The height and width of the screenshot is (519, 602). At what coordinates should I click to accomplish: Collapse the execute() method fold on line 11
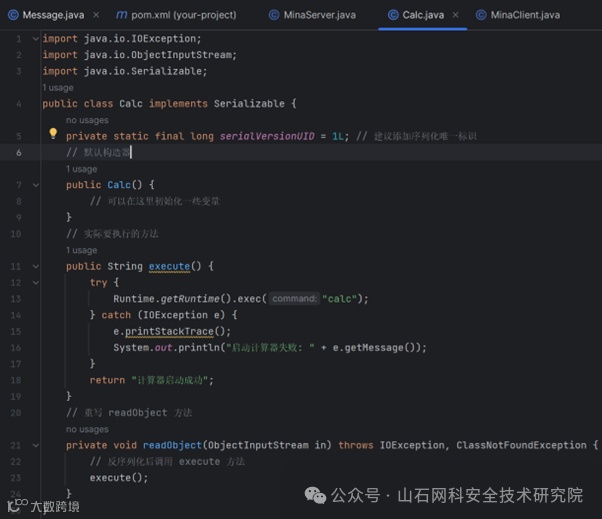[36, 266]
